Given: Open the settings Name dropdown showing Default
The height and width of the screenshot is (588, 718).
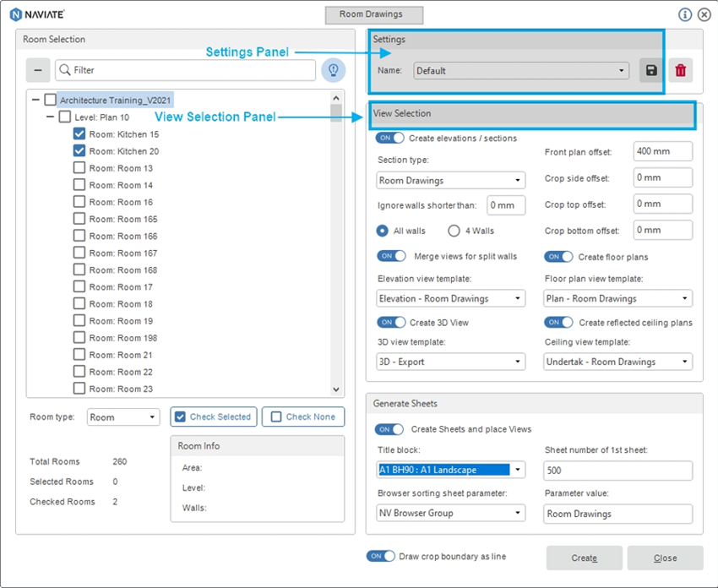Looking at the screenshot, I should point(521,70).
